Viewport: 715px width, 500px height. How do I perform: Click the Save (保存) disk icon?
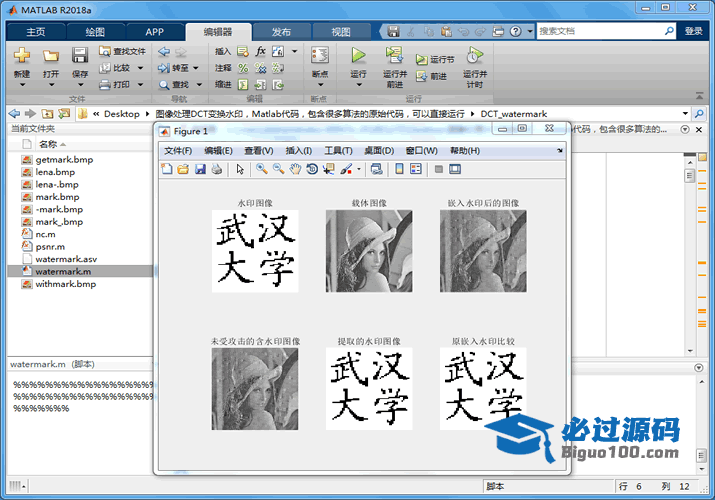point(80,56)
